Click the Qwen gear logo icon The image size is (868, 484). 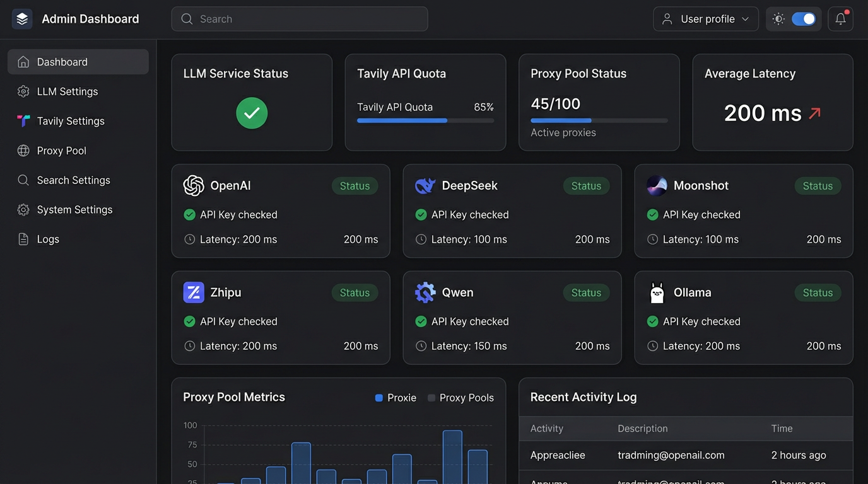425,292
